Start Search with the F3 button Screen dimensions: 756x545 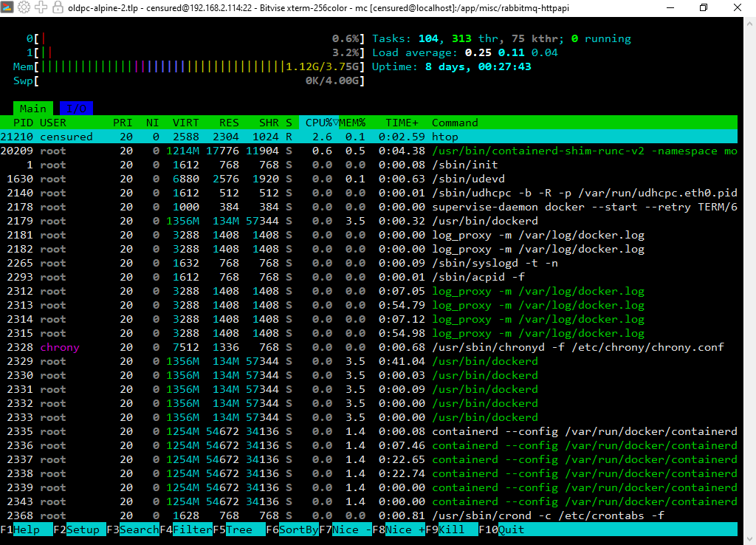pos(133,529)
